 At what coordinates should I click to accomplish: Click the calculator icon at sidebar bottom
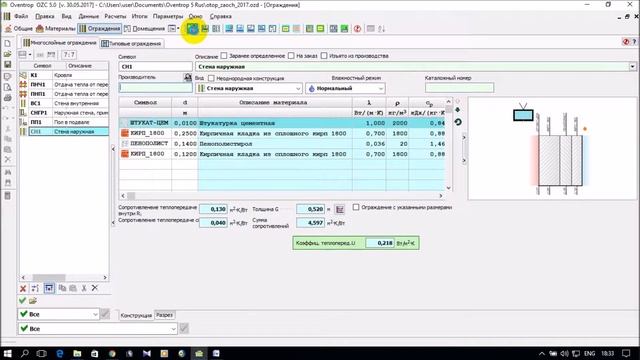point(7,196)
